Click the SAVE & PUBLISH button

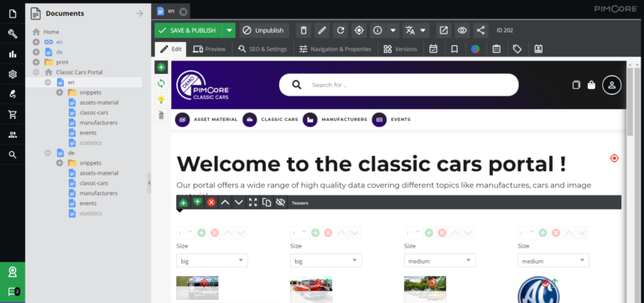pyautogui.click(x=188, y=30)
